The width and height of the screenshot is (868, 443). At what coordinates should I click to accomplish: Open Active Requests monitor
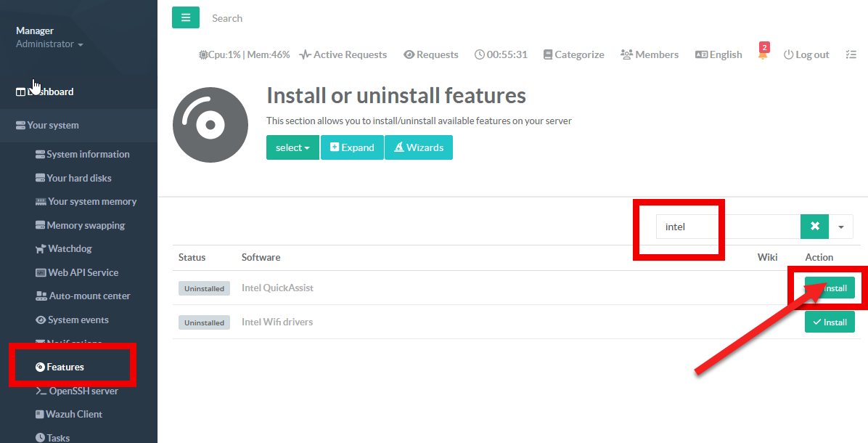pos(343,54)
